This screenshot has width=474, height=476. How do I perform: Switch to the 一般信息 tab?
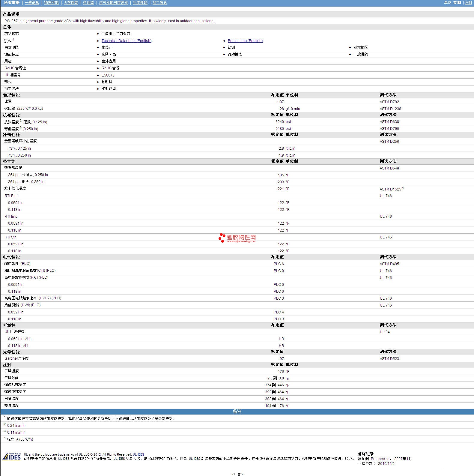pyautogui.click(x=32, y=3)
